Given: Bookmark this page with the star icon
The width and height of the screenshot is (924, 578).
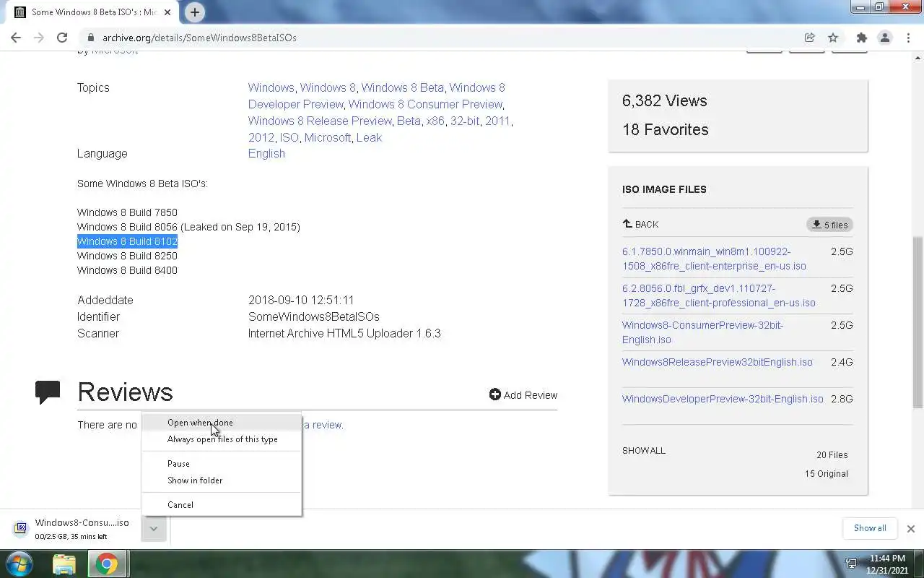Looking at the screenshot, I should [833, 38].
